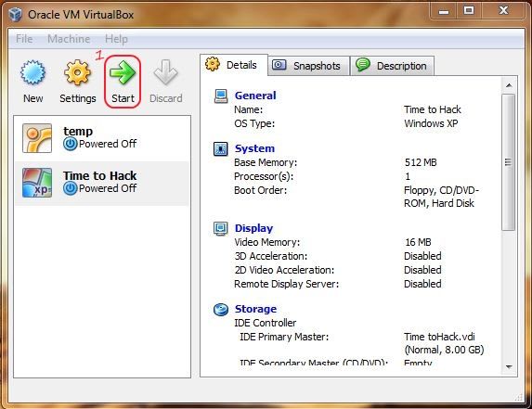Close the VirtualBox window
Viewport: 532px width, 409px height.
pos(503,11)
